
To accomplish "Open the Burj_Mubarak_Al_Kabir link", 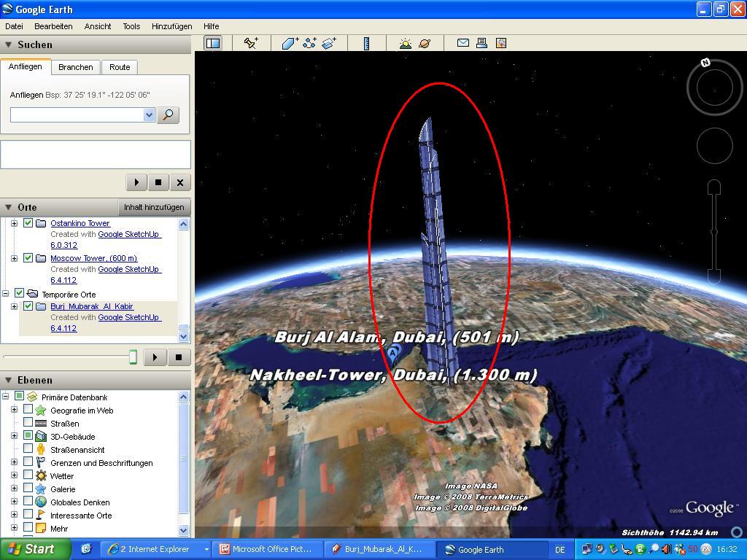I will 92,306.
